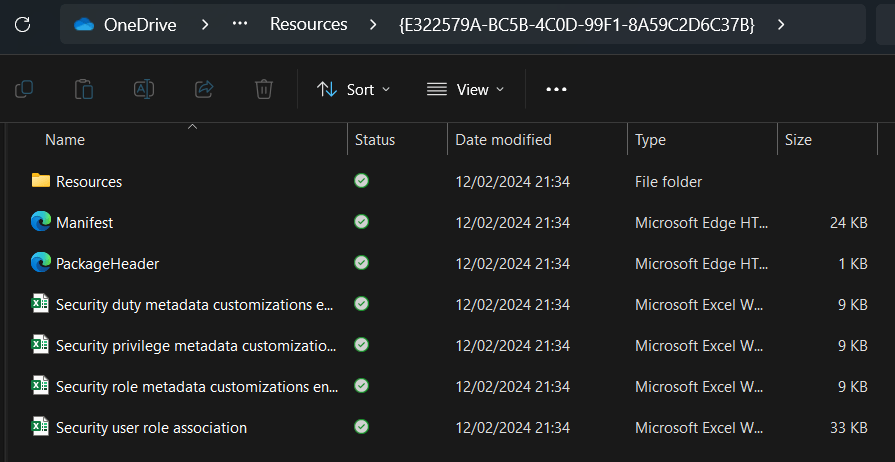Screen dimensions: 895x462
Task: Expand the chevron after the GUID folder path
Action: click(780, 24)
